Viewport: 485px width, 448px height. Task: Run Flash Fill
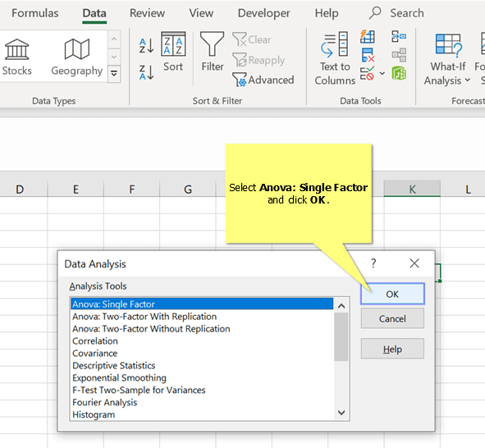pyautogui.click(x=367, y=37)
